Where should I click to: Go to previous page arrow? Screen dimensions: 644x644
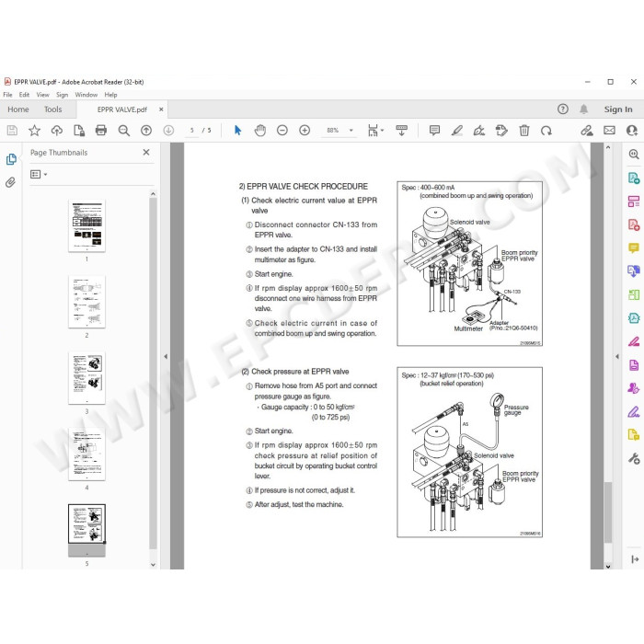(x=146, y=131)
